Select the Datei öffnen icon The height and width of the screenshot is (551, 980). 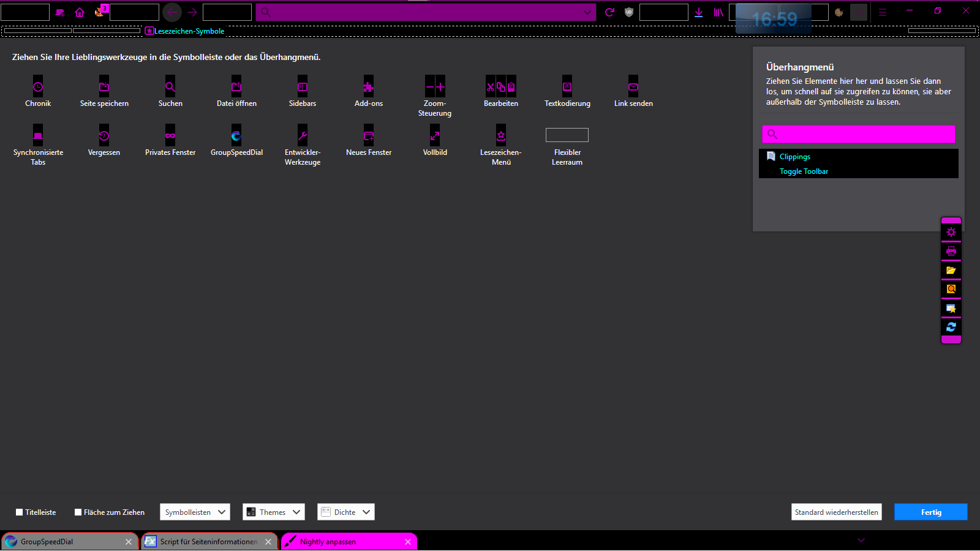click(236, 87)
